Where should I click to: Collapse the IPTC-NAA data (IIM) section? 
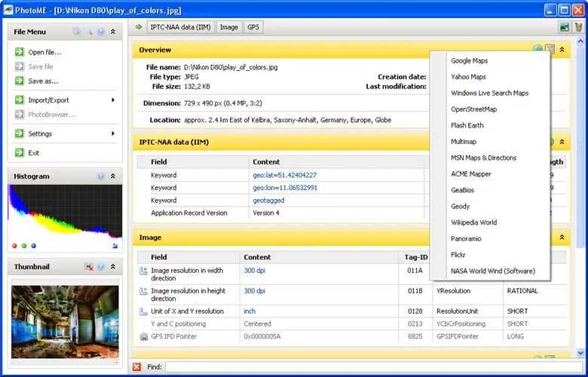562,142
